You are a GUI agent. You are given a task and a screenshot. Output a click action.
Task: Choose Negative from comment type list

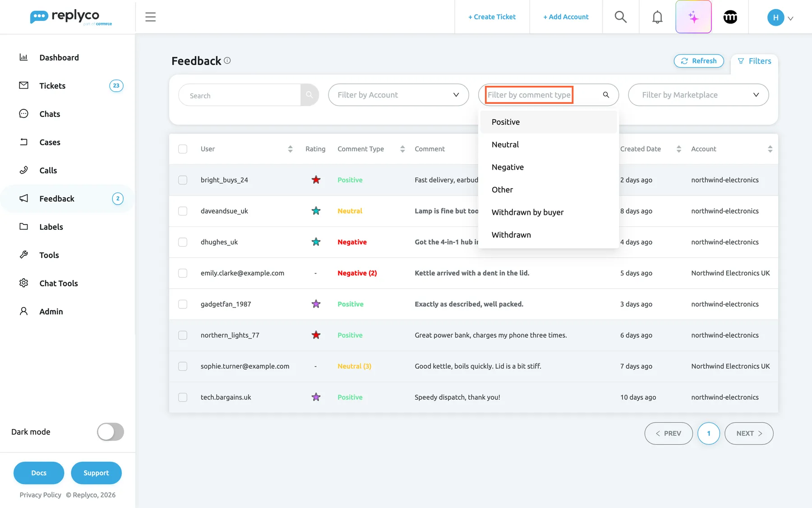coord(549,167)
